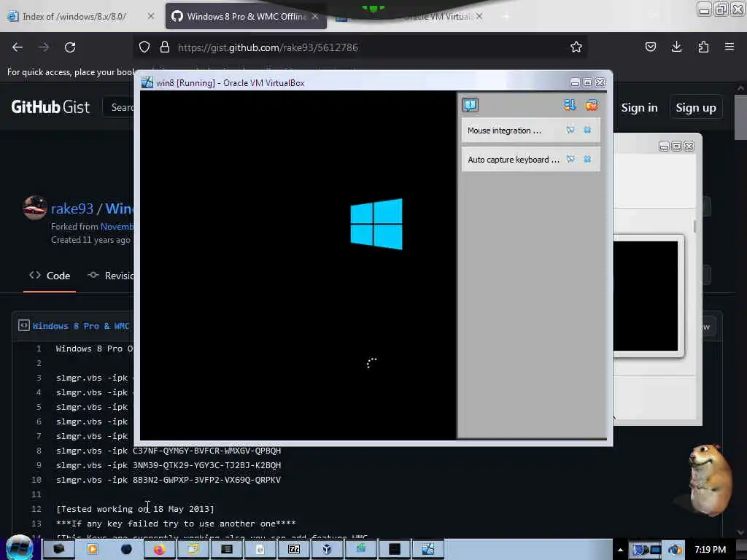Click the VM preview thumbnail in the rear VirtualBox window
This screenshot has height=560, width=747.
click(646, 296)
